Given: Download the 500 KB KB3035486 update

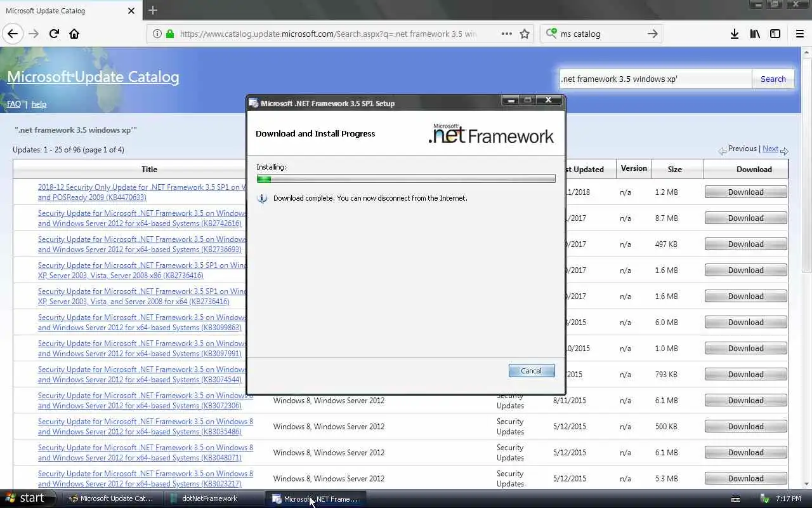Looking at the screenshot, I should (746, 427).
